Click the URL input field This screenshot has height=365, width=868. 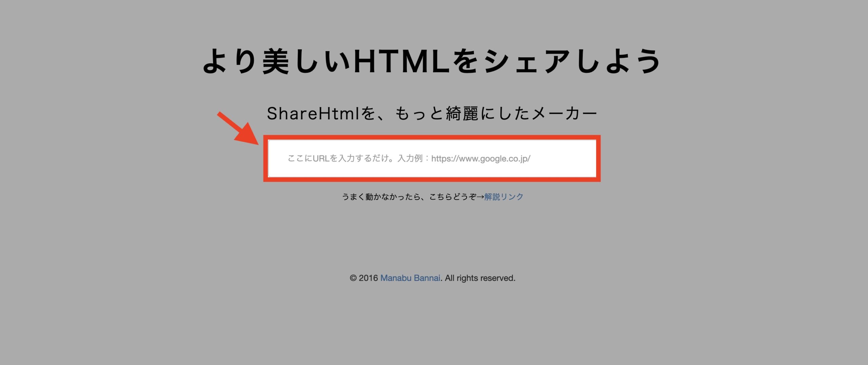[x=432, y=158]
